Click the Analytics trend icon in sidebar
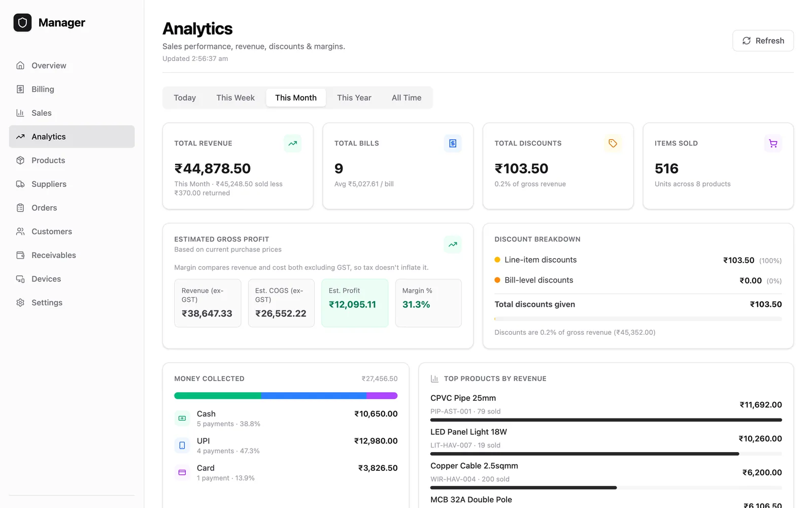This screenshot has height=508, width=812. coord(20,137)
